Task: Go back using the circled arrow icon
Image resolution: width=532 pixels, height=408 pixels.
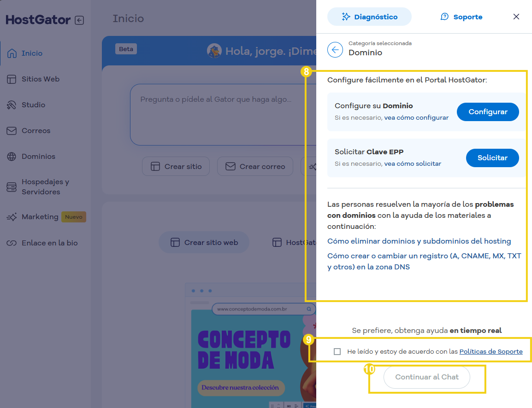Action: tap(335, 49)
